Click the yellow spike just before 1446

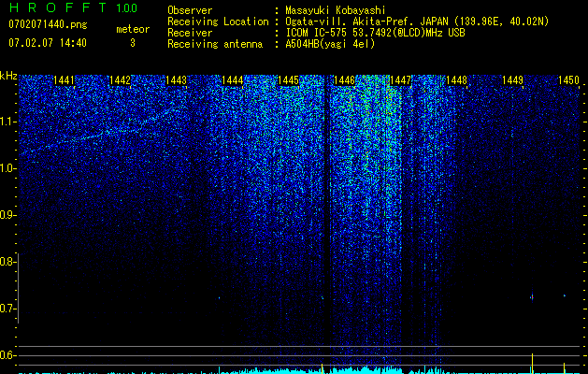pyautogui.click(x=323, y=368)
